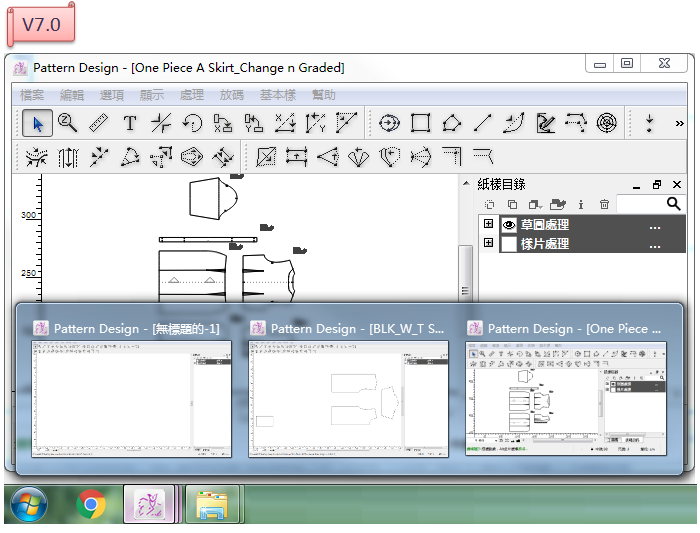Choose the text T tool
The width and height of the screenshot is (700, 533).
coord(129,123)
